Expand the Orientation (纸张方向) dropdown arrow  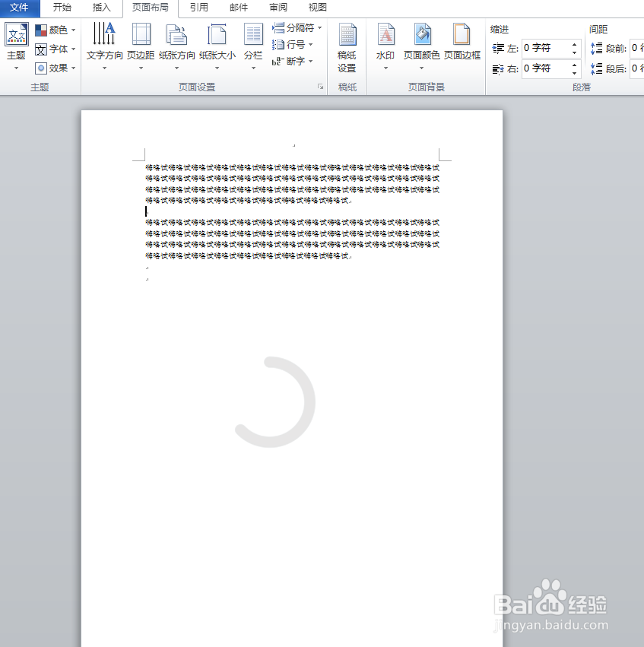point(176,68)
